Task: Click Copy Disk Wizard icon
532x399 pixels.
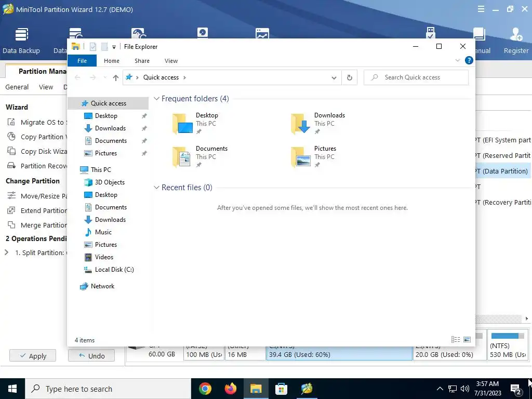Action: click(x=11, y=151)
